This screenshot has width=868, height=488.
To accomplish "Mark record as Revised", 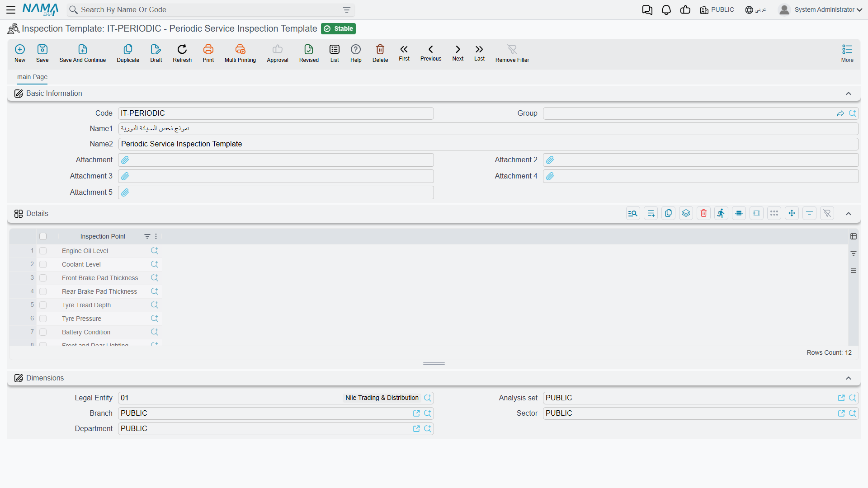I will click(x=309, y=53).
